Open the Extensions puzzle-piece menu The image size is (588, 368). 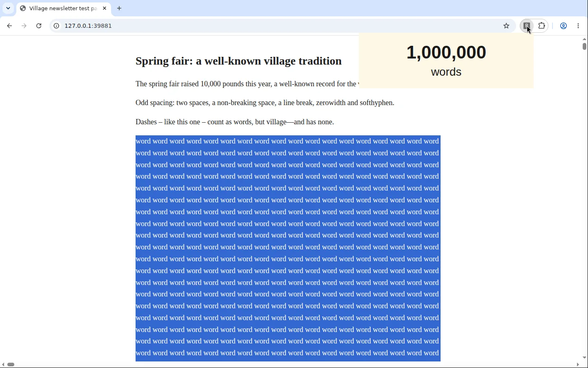pyautogui.click(x=542, y=26)
